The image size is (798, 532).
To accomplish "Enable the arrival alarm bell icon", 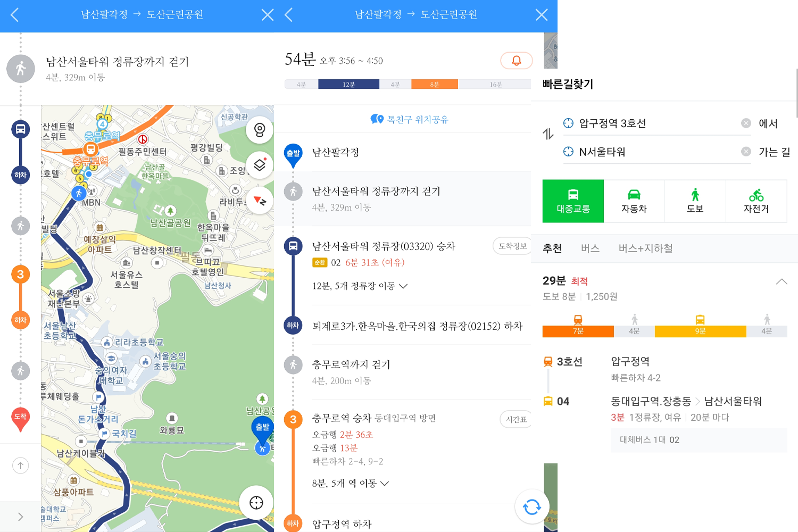I will pyautogui.click(x=516, y=60).
